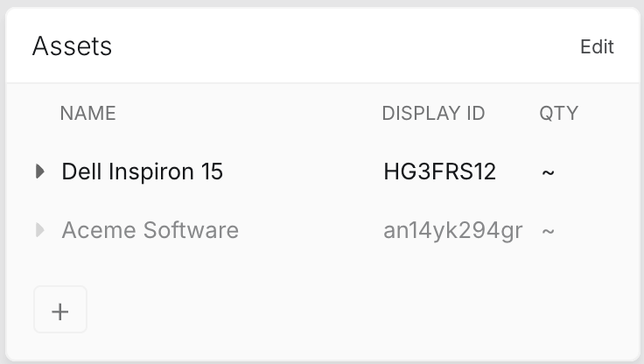644x364 pixels.
Task: Click the QTY column header
Action: tap(558, 114)
